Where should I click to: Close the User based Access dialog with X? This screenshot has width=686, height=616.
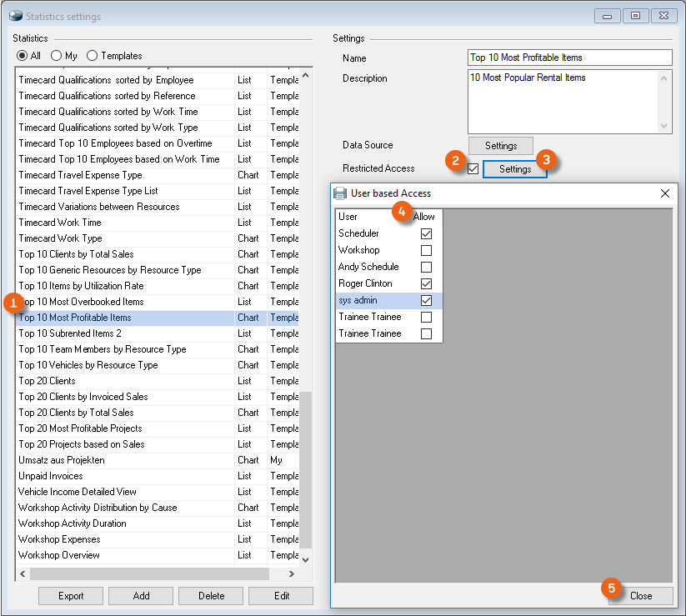click(x=664, y=193)
